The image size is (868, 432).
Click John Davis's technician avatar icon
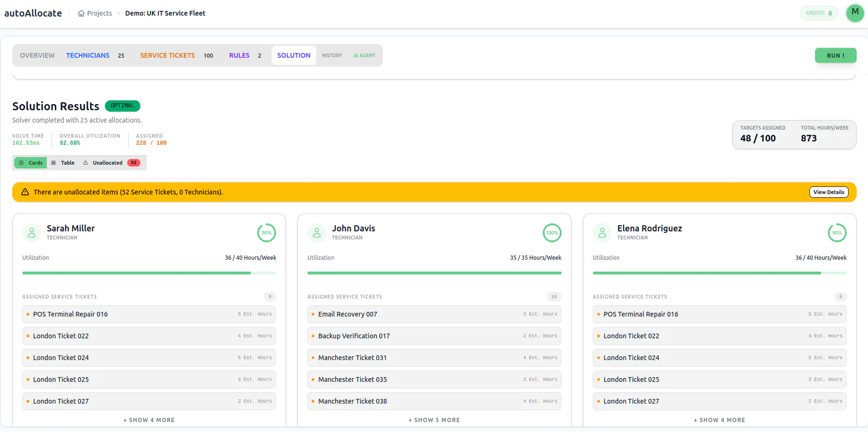[x=317, y=233]
